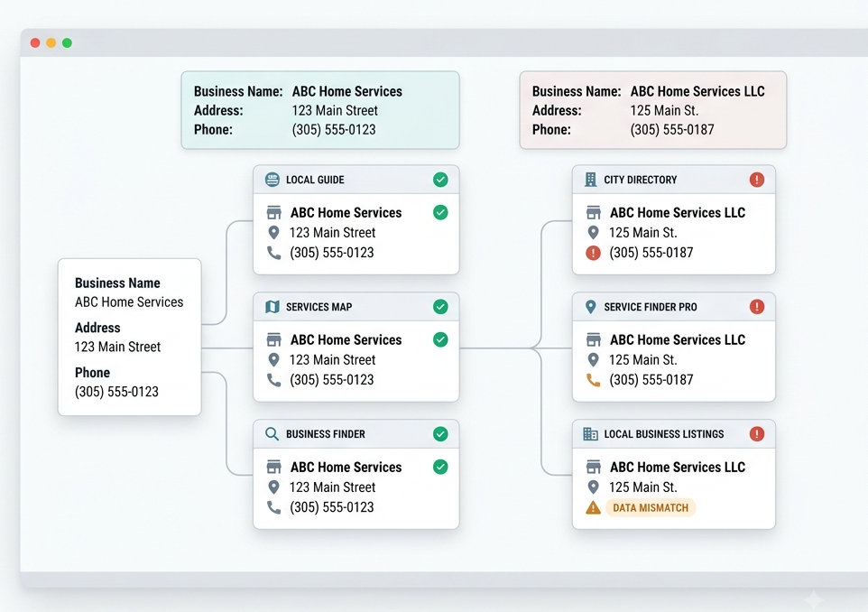Click the yellow window minimize dot

pyautogui.click(x=51, y=43)
